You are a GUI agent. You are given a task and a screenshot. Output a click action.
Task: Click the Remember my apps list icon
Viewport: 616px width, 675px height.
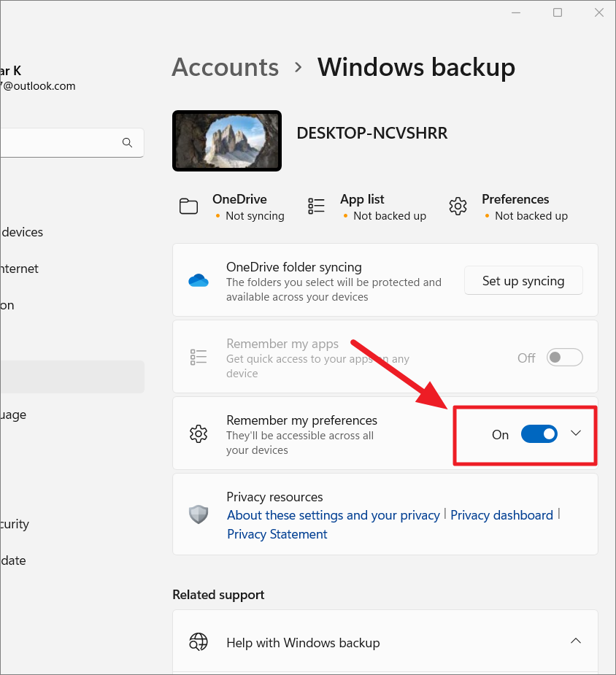click(x=198, y=357)
